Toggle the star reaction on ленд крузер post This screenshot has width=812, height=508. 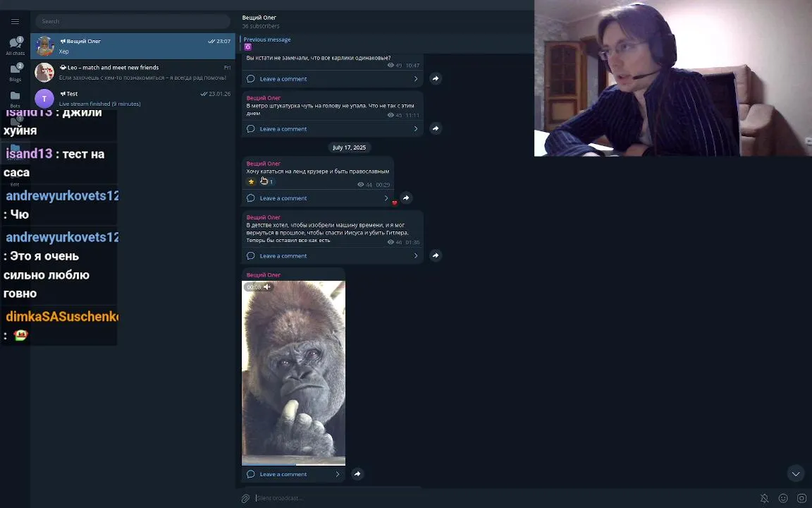point(251,181)
